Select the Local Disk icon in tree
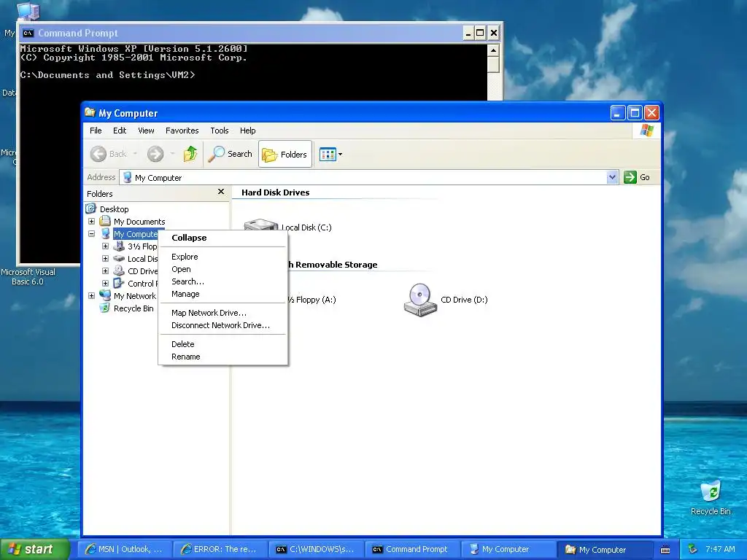 119,259
